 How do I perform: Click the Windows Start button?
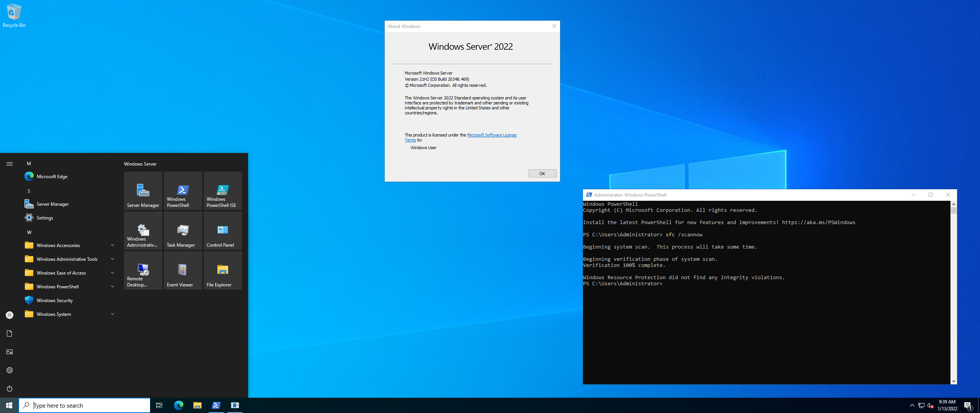pos(9,405)
